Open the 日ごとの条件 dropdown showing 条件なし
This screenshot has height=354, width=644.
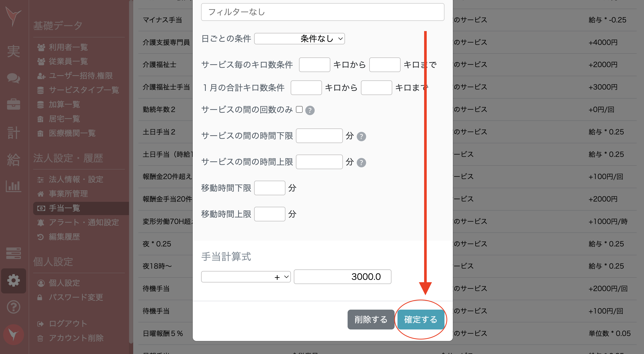point(299,39)
